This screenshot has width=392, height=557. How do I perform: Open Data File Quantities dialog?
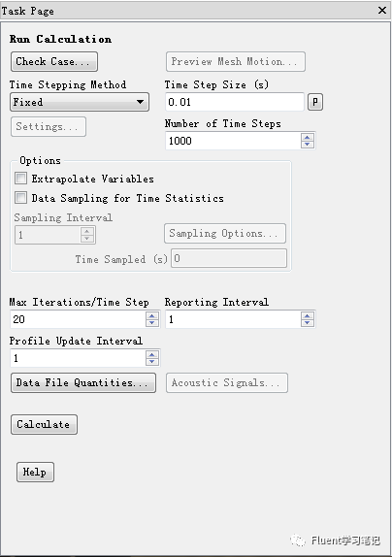coord(83,382)
